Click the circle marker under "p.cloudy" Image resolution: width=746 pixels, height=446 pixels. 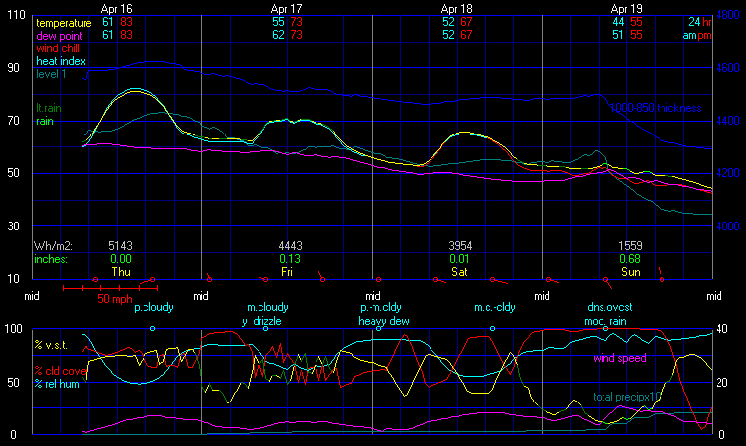click(x=152, y=328)
